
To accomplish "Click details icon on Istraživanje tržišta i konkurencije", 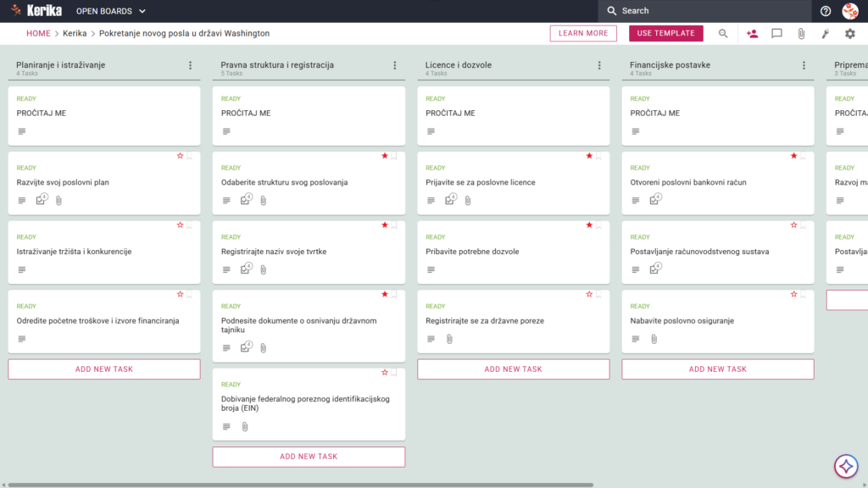I will [21, 269].
